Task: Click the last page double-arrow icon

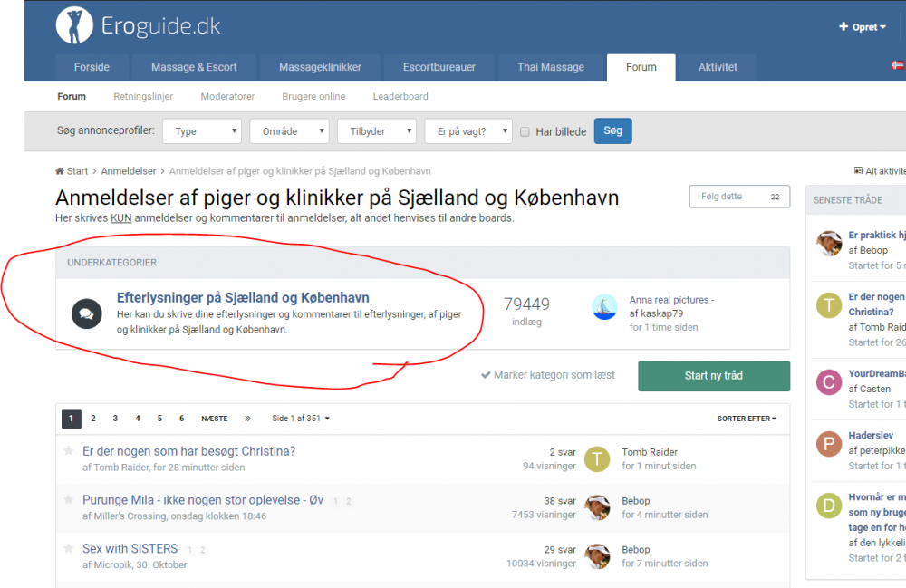Action: (247, 419)
